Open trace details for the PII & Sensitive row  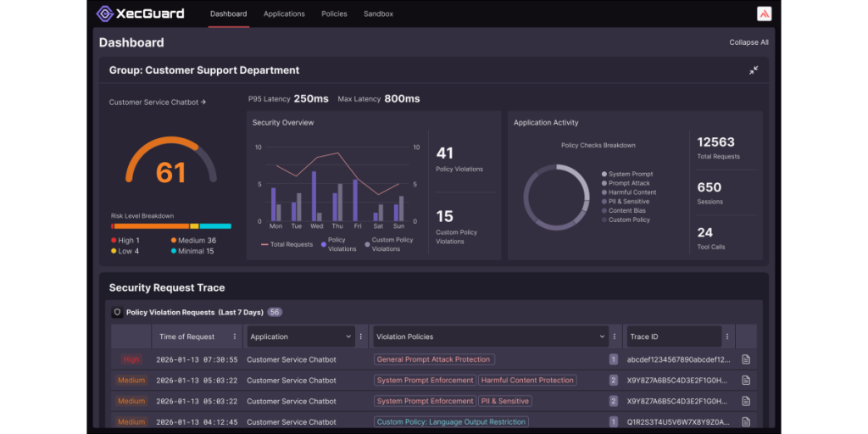click(x=746, y=401)
